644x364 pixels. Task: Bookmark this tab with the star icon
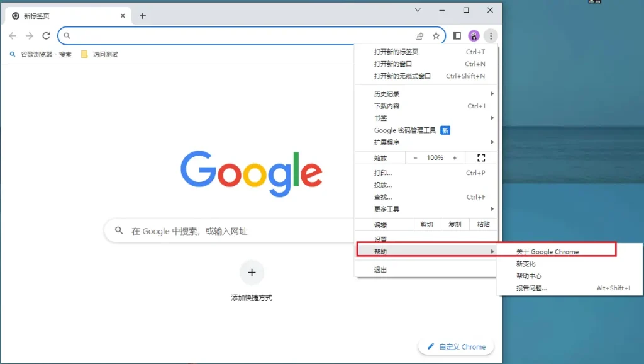click(436, 36)
